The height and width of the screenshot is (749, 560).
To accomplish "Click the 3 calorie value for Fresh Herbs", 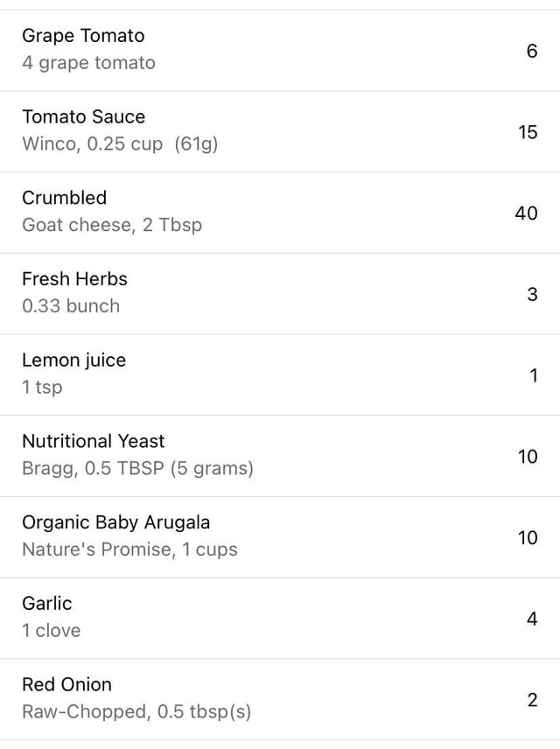I will (x=532, y=294).
